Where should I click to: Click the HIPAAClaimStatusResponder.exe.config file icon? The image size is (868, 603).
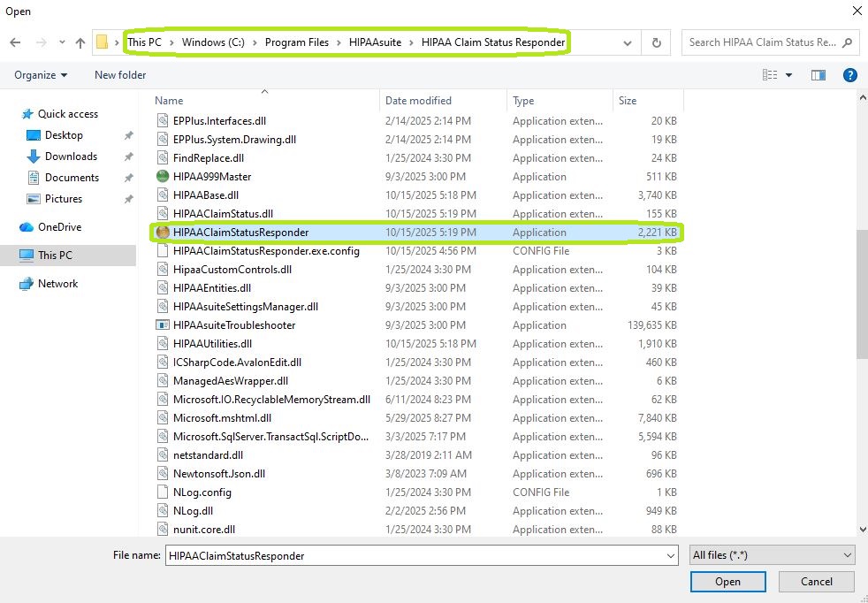point(162,251)
